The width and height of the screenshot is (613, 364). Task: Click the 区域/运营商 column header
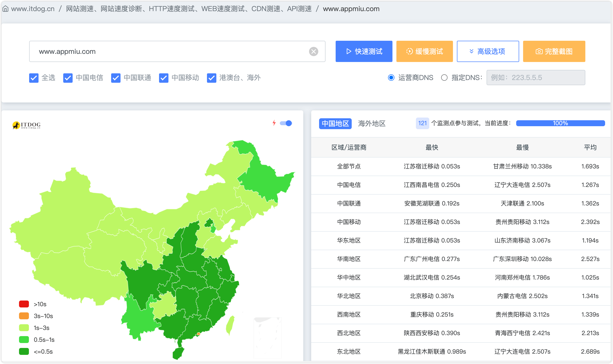point(349,147)
